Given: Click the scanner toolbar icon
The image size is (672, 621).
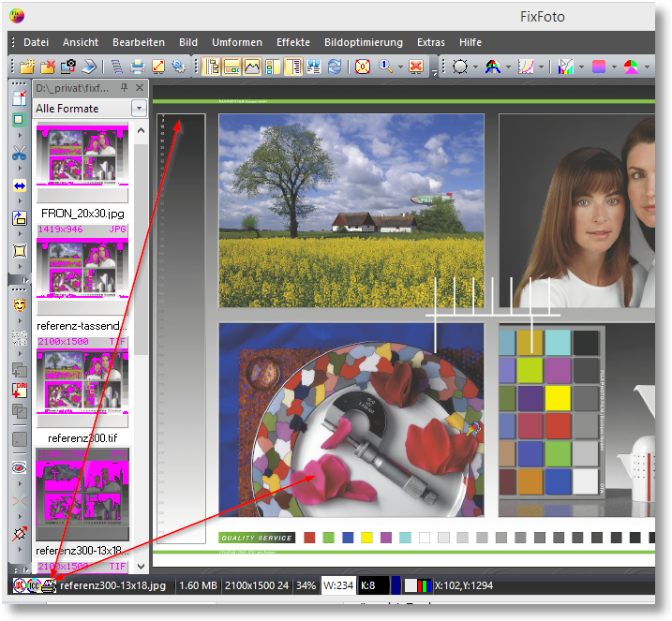Looking at the screenshot, I should point(89,67).
